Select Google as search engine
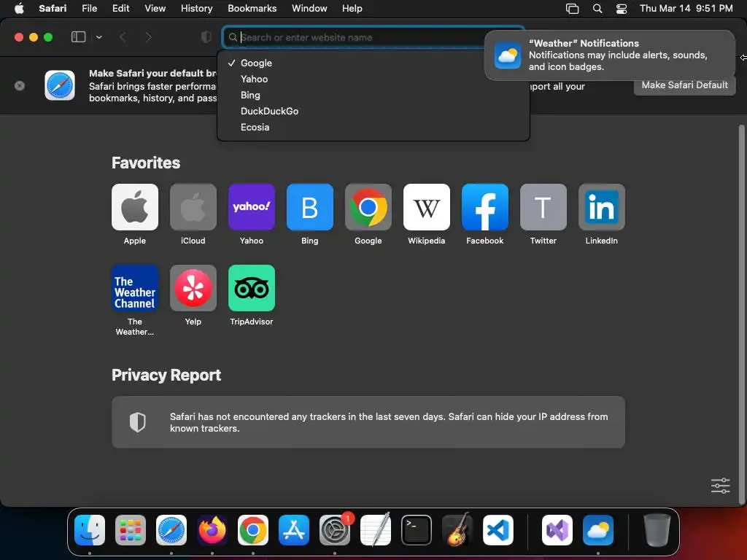Viewport: 747px width, 560px height. click(x=373, y=63)
